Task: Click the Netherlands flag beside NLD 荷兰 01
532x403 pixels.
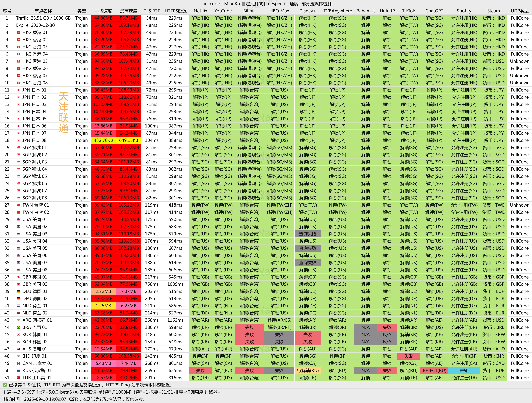Action: tap(18, 306)
